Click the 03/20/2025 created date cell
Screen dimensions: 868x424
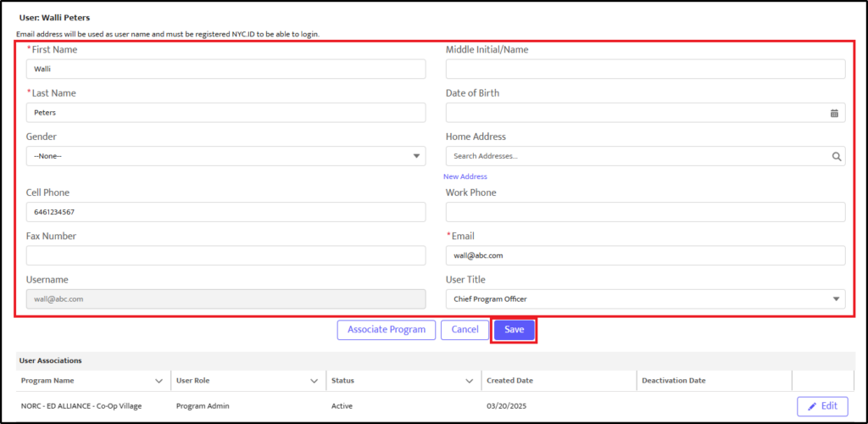pos(507,405)
